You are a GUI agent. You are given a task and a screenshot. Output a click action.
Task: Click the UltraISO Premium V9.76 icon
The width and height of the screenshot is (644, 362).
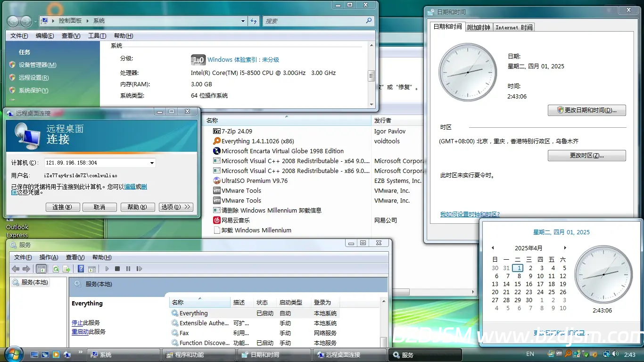point(217,181)
